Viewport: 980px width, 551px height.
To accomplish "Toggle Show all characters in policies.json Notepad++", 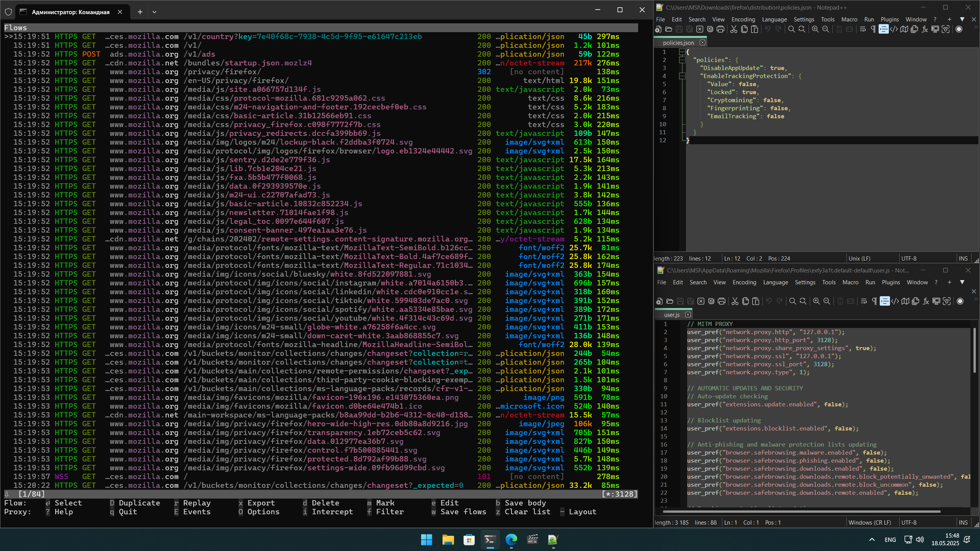I will tap(873, 29).
